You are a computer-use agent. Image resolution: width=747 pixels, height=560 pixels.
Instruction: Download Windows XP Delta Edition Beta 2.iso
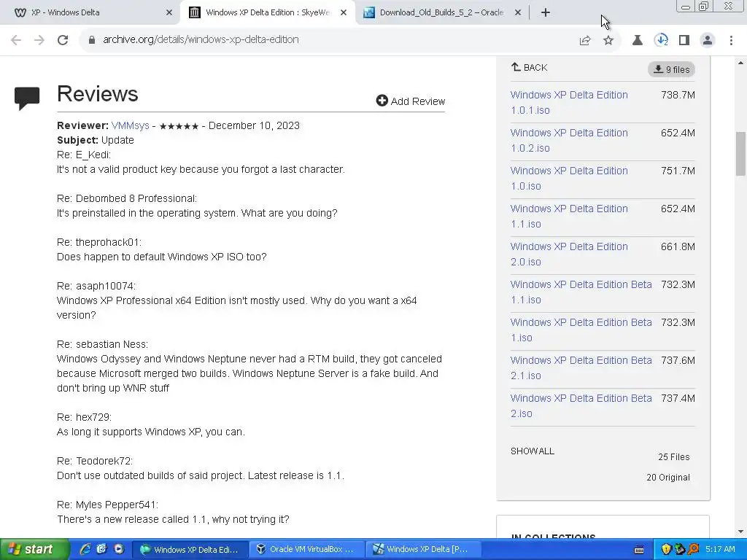click(x=581, y=405)
